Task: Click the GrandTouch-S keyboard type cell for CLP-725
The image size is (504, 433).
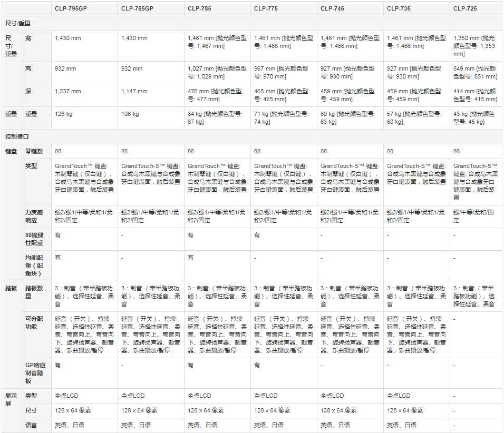Action: [x=476, y=182]
